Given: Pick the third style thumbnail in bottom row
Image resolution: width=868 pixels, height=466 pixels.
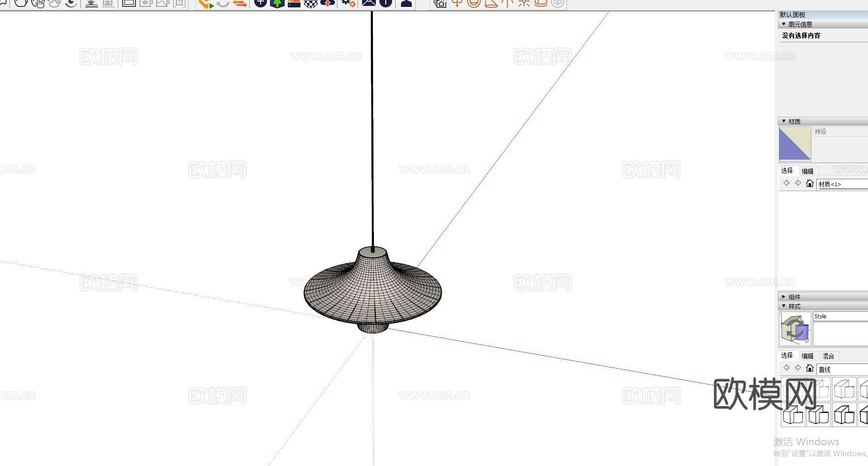Looking at the screenshot, I should tap(844, 414).
